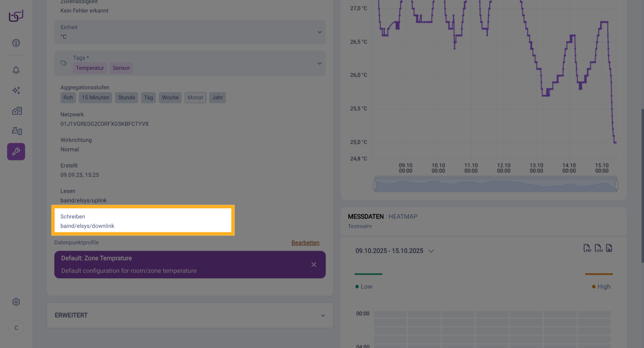Open settings gear icon in sidebar
The height and width of the screenshot is (348, 644).
pos(16,302)
